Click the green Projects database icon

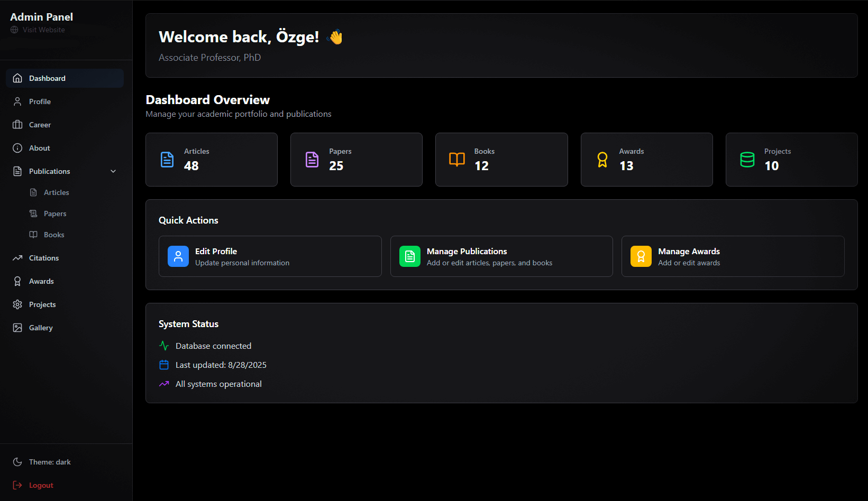point(747,160)
